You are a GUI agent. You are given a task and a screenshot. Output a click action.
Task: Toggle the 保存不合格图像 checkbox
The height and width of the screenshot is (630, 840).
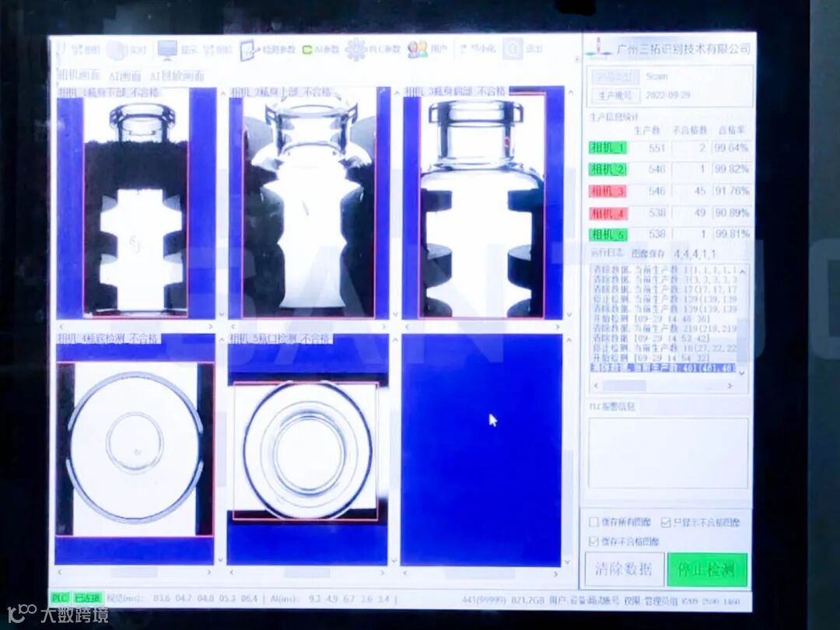coord(593,541)
